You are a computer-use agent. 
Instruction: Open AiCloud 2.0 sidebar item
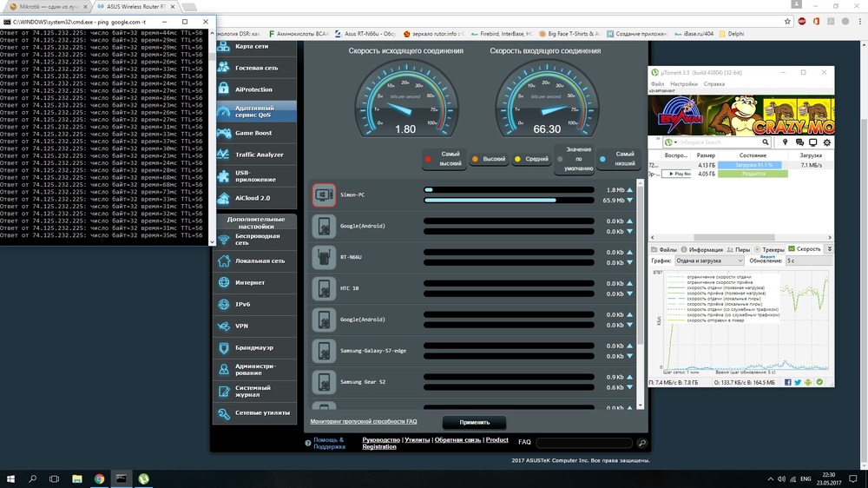(256, 198)
